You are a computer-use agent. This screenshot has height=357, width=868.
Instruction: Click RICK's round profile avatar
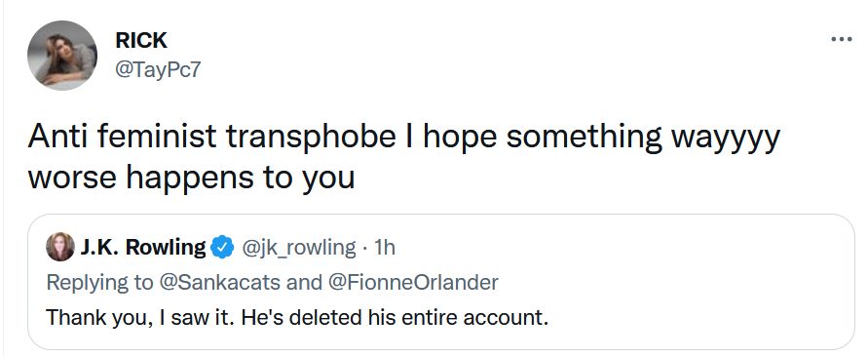[62, 56]
